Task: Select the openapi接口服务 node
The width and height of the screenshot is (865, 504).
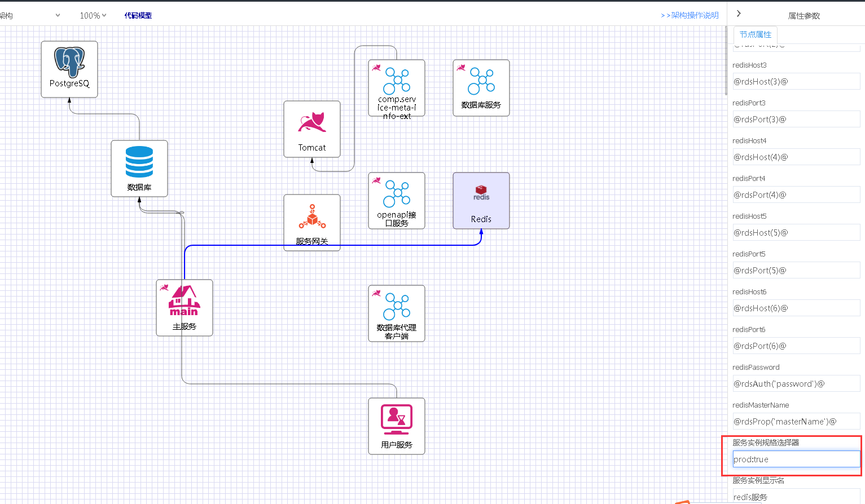Action: coord(397,200)
